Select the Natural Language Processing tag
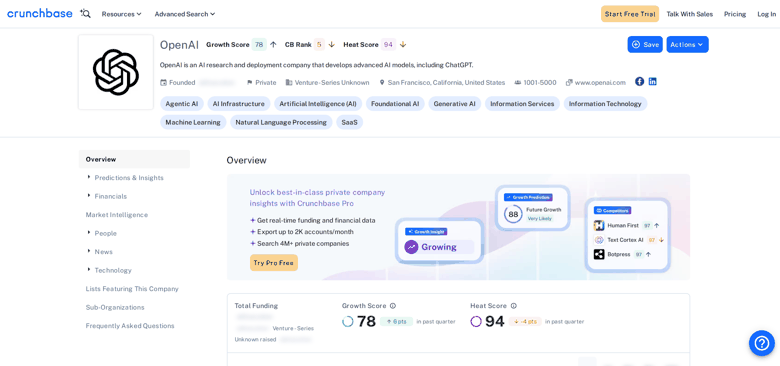The width and height of the screenshot is (780, 366). point(281,122)
